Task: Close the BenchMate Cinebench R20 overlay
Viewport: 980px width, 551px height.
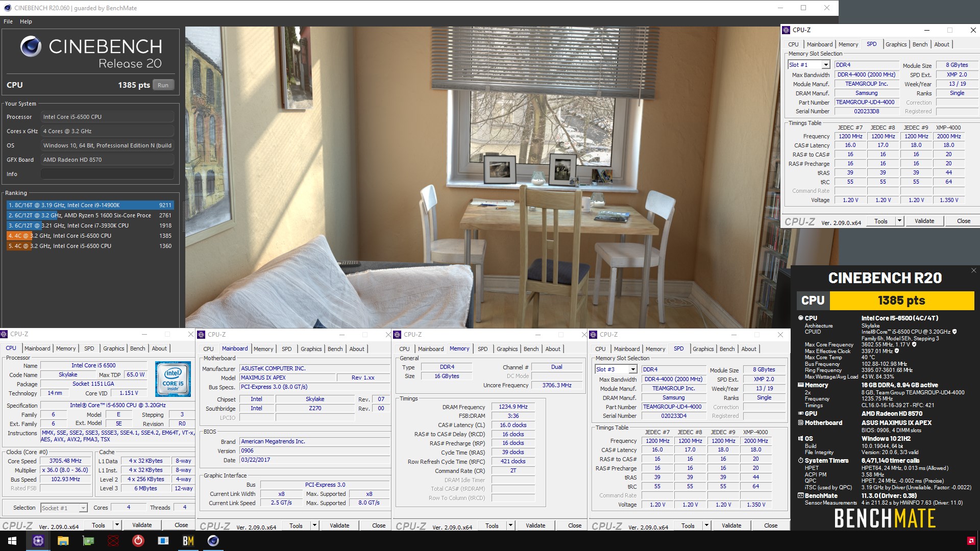Action: coord(973,270)
